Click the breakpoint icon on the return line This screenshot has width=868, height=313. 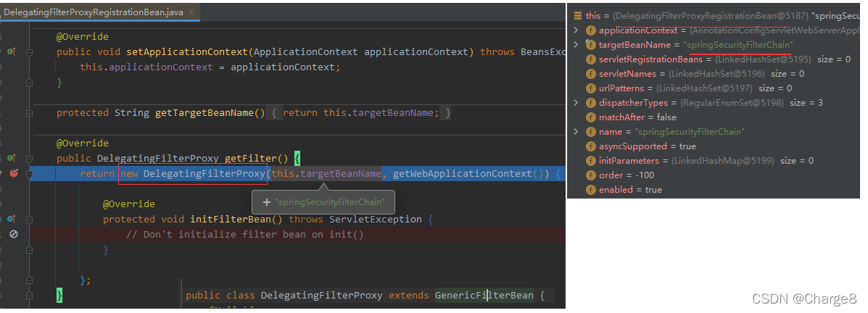click(x=13, y=174)
